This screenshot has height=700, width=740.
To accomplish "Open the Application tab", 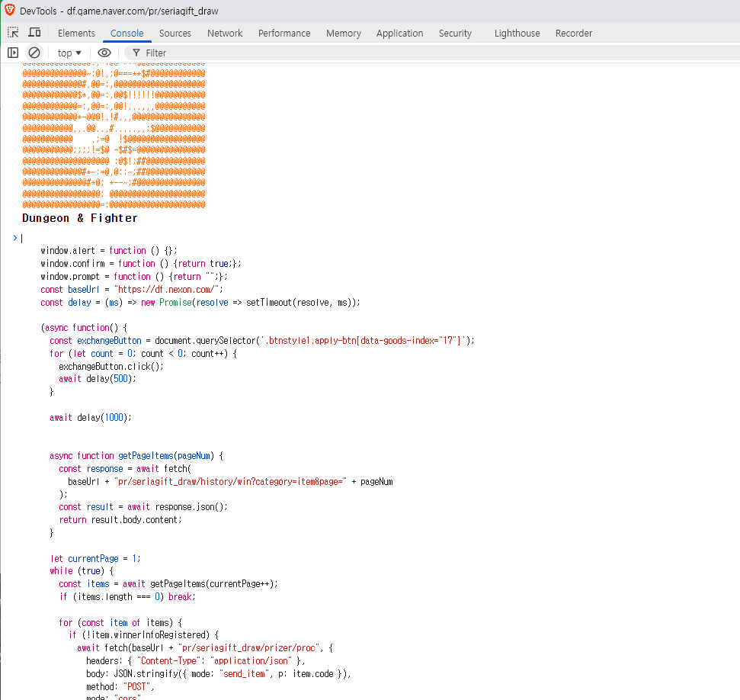I will (x=399, y=33).
